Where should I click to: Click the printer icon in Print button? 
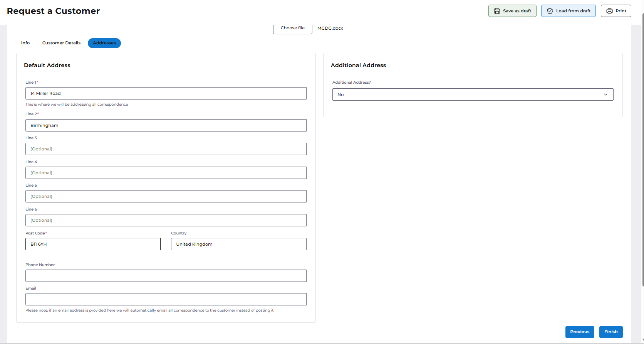609,11
